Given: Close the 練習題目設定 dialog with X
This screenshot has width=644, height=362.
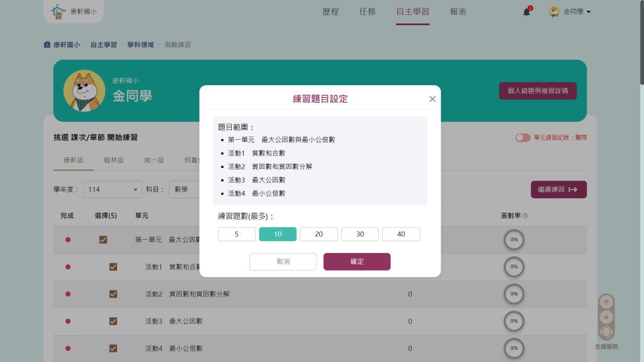Looking at the screenshot, I should point(432,99).
